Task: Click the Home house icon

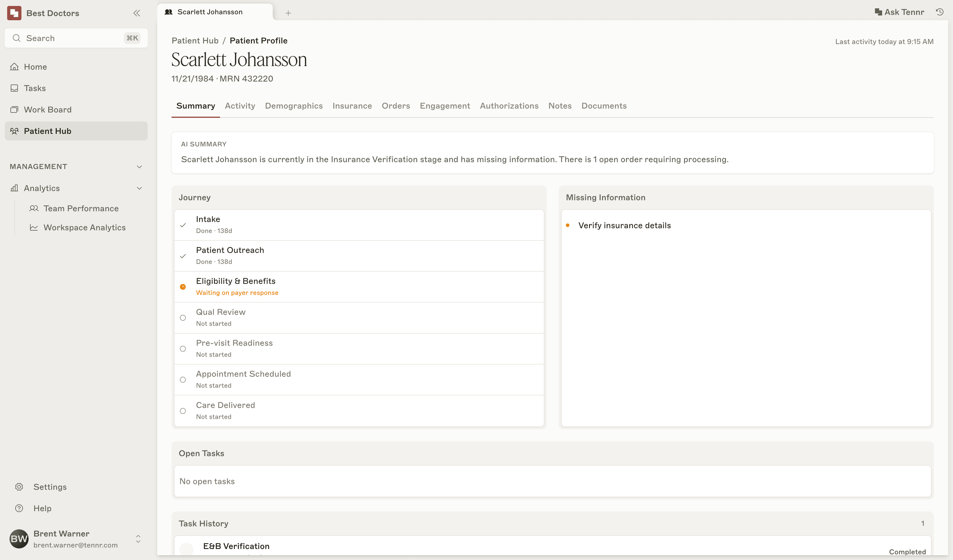Action: (14, 67)
